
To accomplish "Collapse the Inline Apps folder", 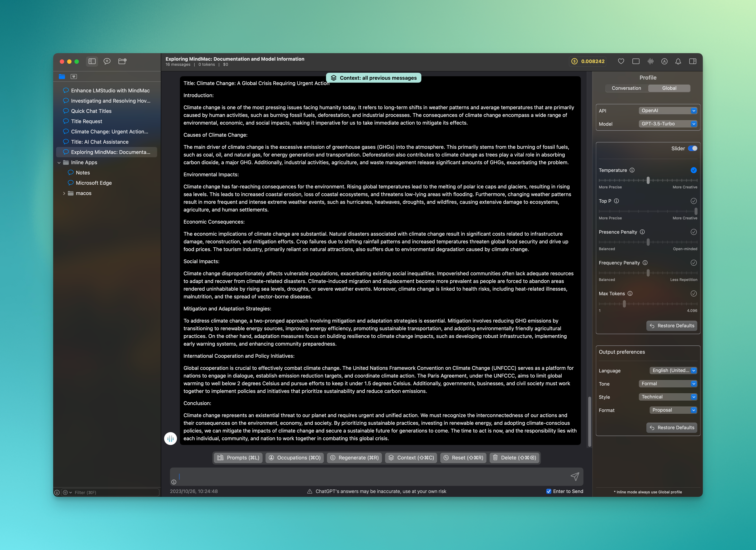I will click(59, 163).
